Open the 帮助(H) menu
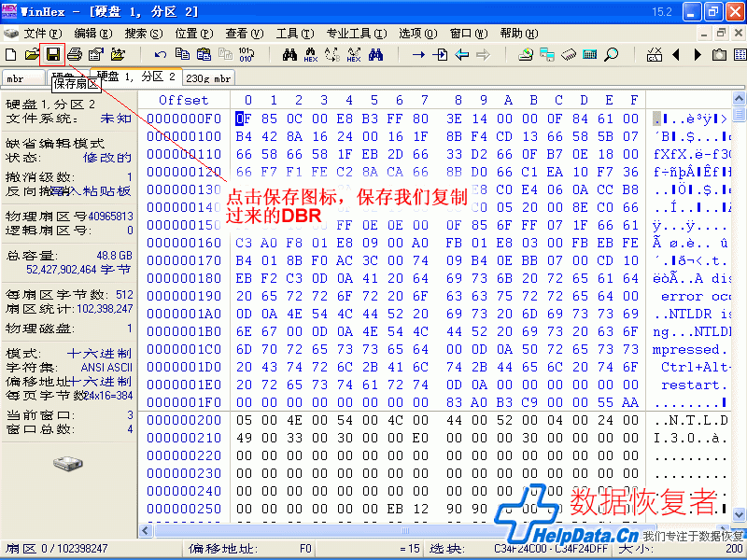Image resolution: width=747 pixels, height=560 pixels. click(519, 34)
